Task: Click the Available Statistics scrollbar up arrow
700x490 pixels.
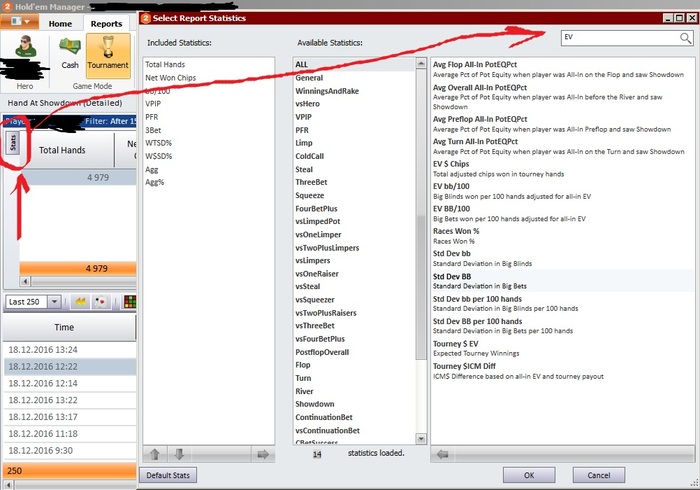Action: point(421,63)
